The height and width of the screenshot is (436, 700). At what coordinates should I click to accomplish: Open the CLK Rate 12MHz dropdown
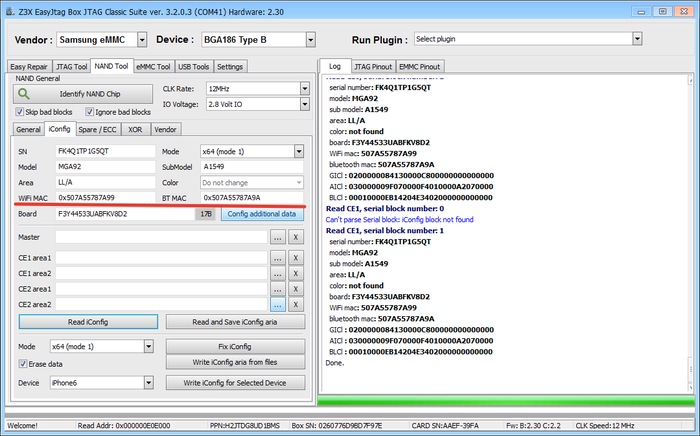coord(304,89)
